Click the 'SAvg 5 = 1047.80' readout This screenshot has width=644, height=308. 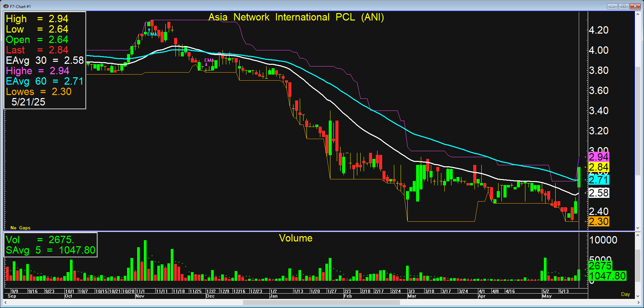(50, 250)
